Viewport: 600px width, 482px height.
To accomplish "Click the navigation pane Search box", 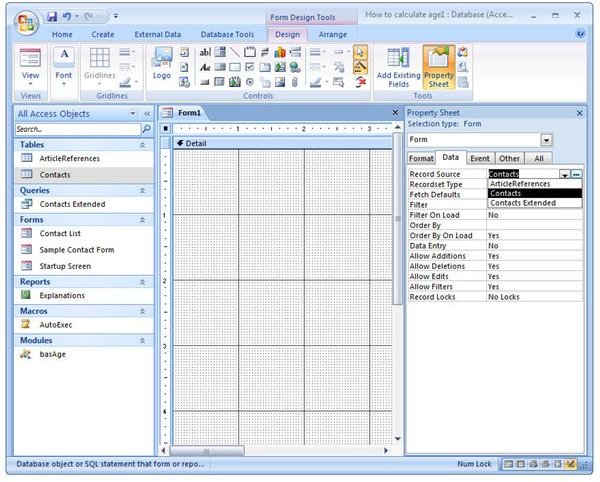I will 77,129.
